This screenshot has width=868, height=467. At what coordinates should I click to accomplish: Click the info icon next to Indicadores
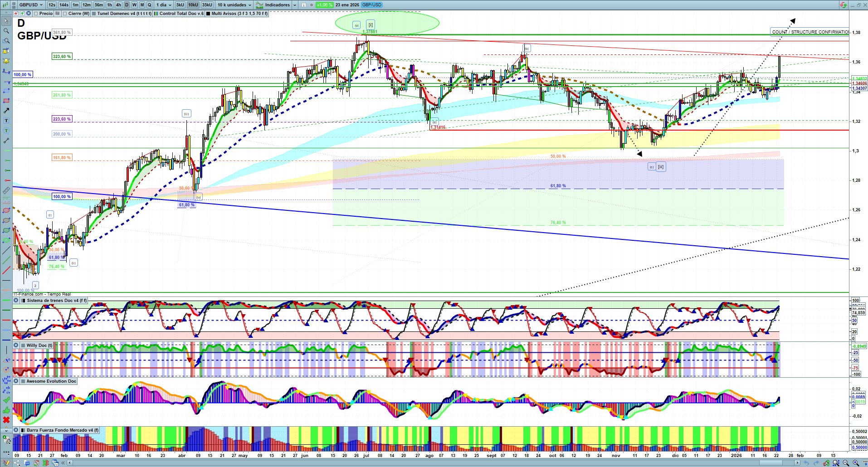304,5
